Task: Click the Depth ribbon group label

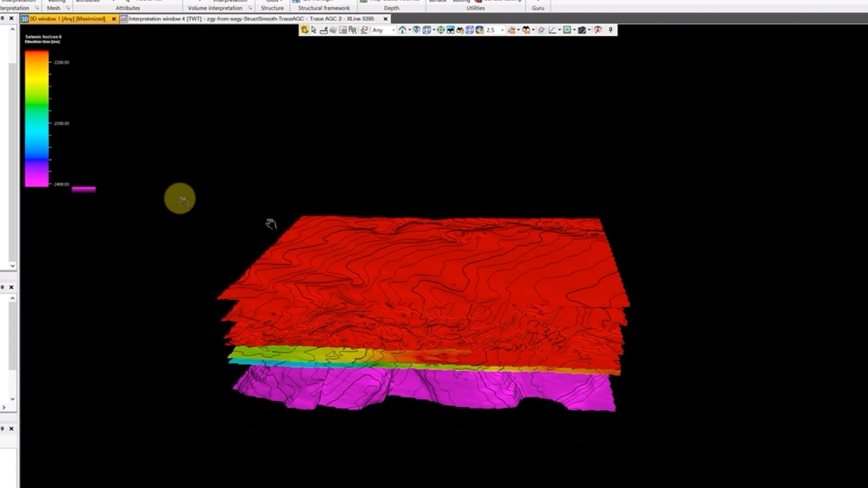Action: pyautogui.click(x=391, y=8)
